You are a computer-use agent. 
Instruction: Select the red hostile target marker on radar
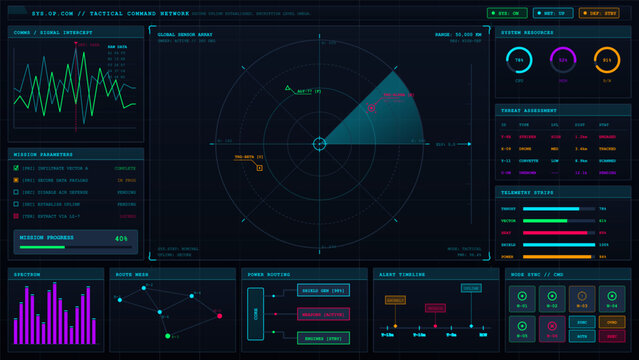[371, 108]
